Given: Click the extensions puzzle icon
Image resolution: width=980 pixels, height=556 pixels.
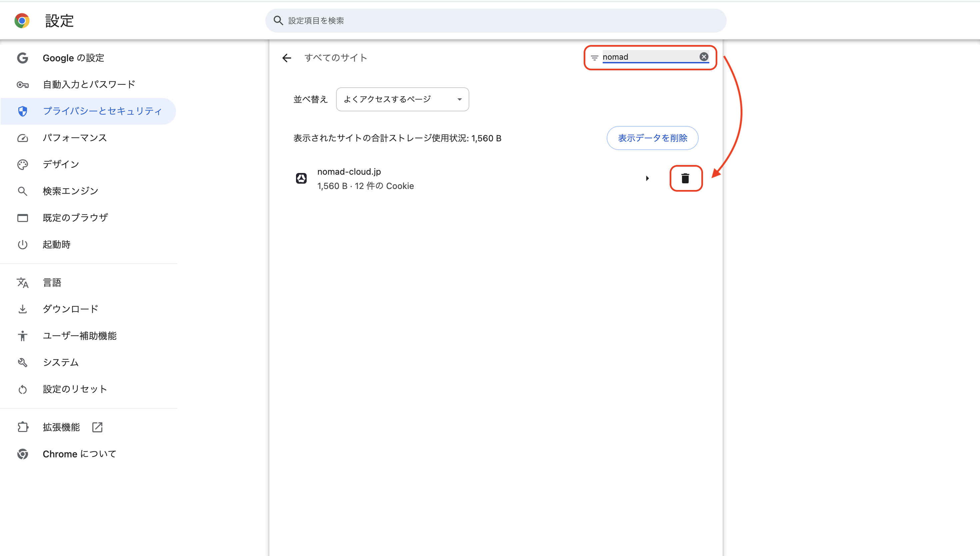Looking at the screenshot, I should coord(23,427).
